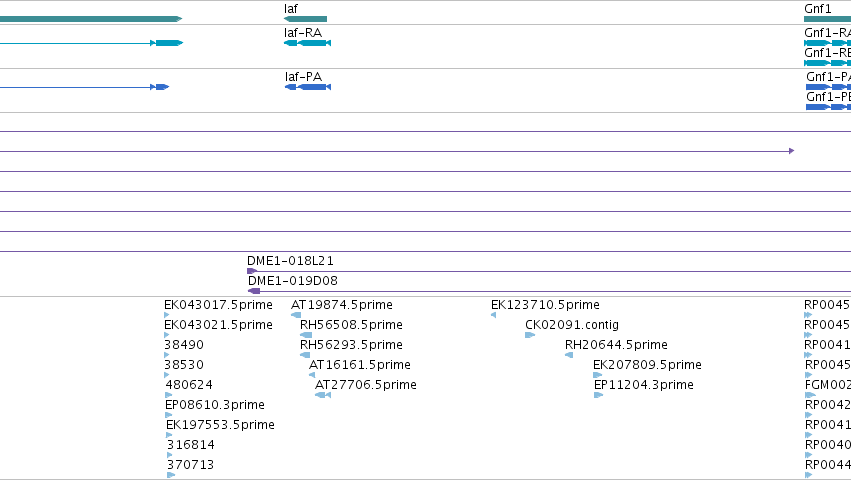Select the 370713 feature arrow

171,475
